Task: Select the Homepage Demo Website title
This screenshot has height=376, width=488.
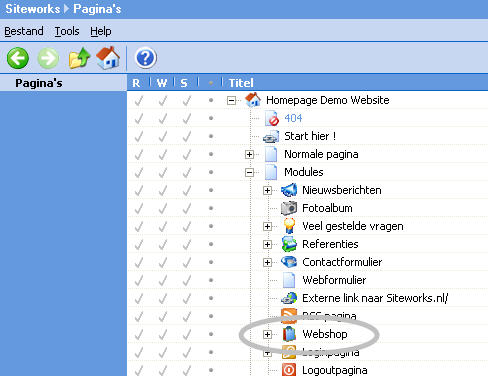Action: [328, 100]
